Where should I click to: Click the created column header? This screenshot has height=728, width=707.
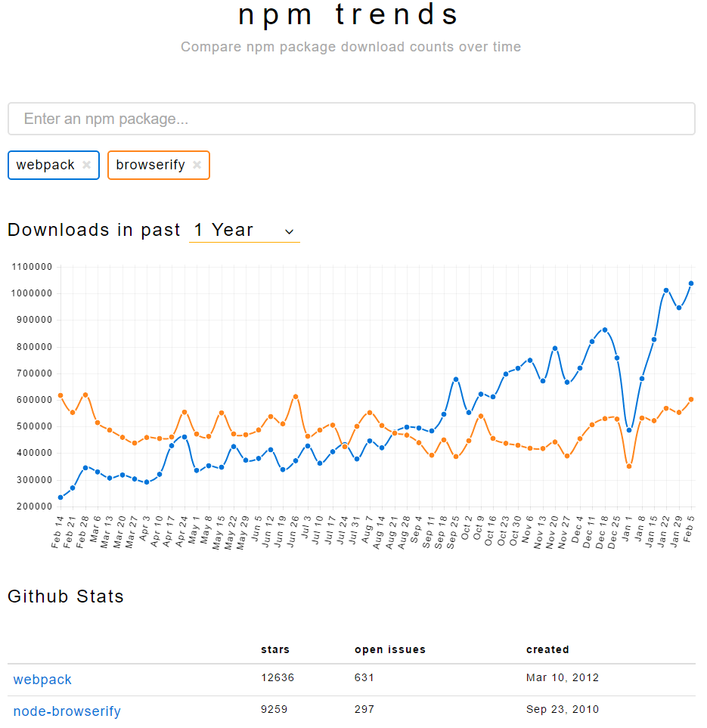[x=547, y=649]
